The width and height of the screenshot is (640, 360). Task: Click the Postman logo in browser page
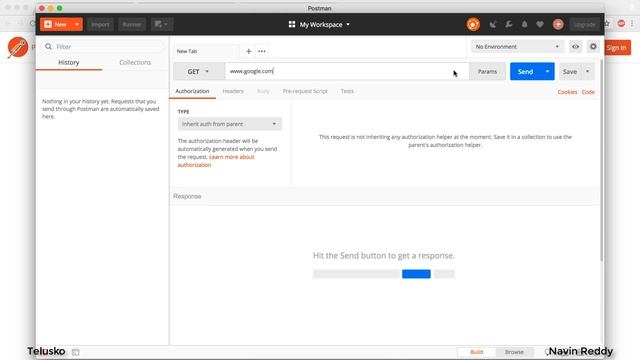pyautogui.click(x=18, y=47)
